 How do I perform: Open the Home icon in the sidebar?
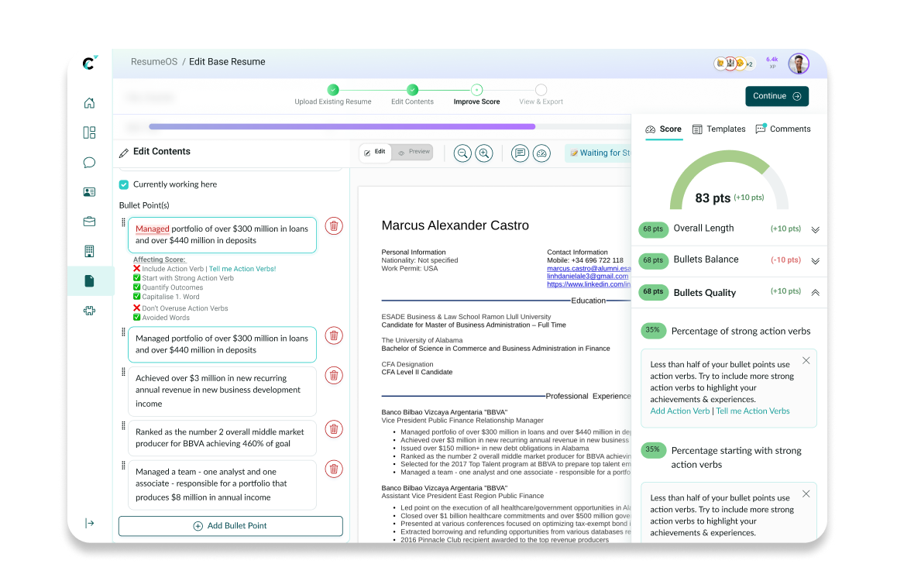(89, 103)
